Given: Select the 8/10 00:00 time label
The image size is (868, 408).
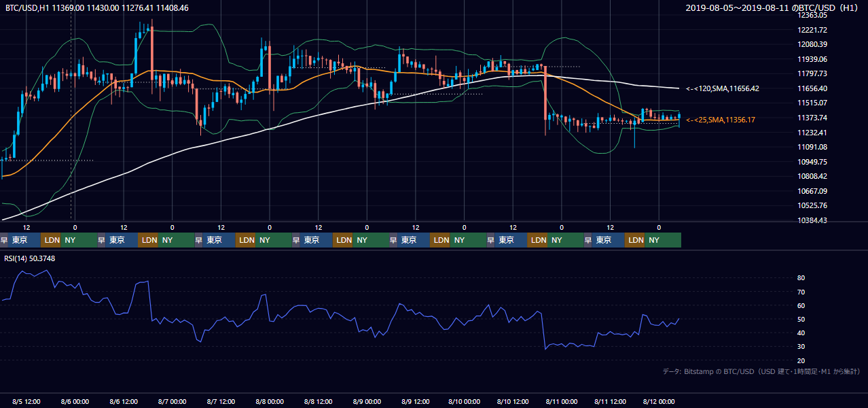Looking at the screenshot, I should [465, 402].
